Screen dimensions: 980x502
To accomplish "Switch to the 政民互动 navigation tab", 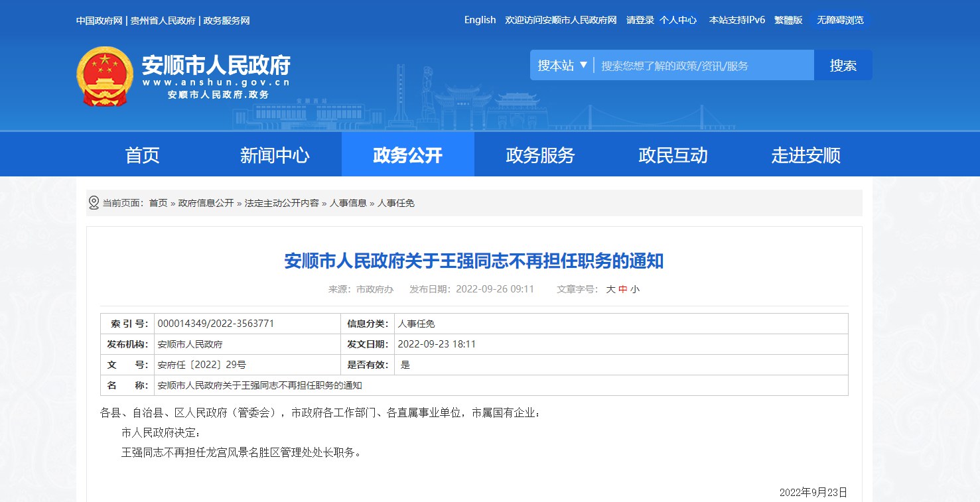I will [x=673, y=155].
